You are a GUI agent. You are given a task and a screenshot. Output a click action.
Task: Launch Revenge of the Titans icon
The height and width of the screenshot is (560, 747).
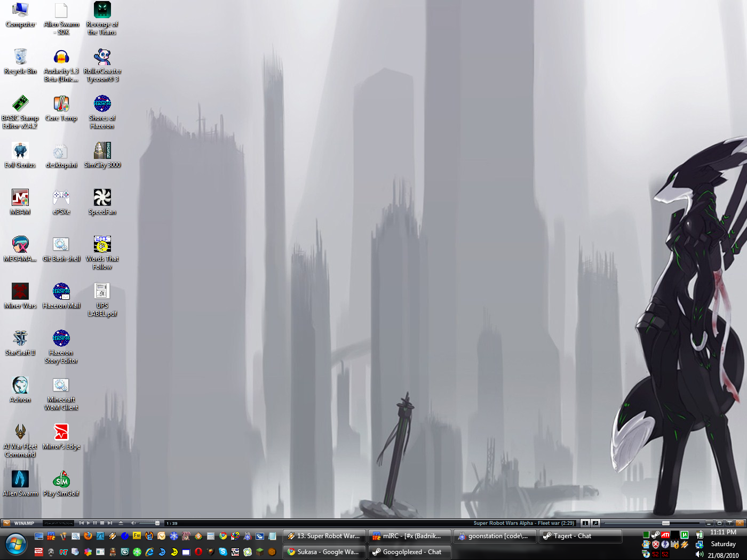pyautogui.click(x=102, y=19)
